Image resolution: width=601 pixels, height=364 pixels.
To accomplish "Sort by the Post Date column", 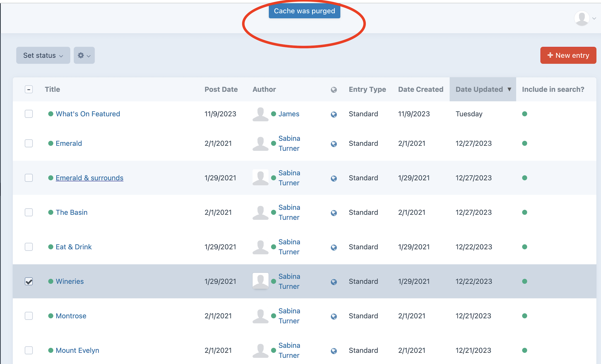I will 221,89.
